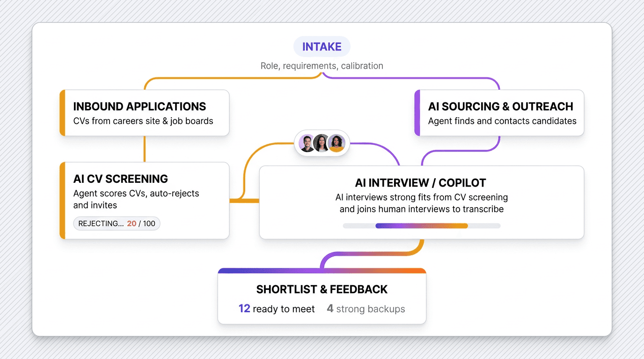The height and width of the screenshot is (359, 644).
Task: Toggle the blue 12 ready-to-meet counter
Action: click(x=244, y=309)
